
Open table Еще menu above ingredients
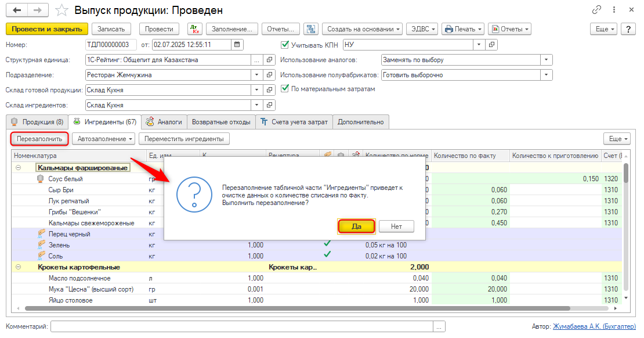tap(617, 139)
